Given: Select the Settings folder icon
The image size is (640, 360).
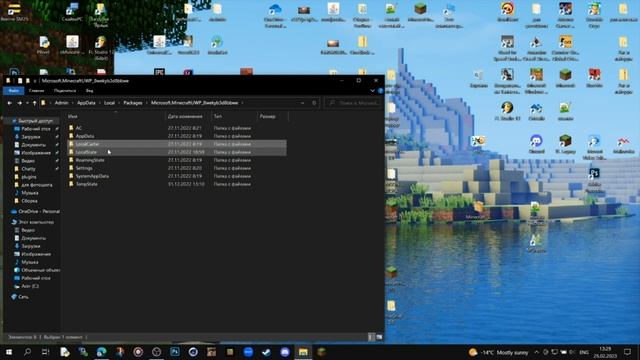Looking at the screenshot, I should pos(71,168).
